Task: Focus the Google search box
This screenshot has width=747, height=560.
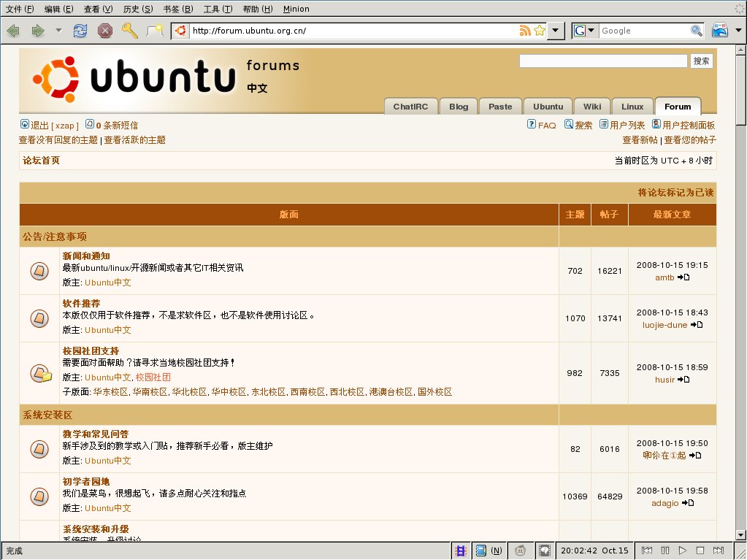Action: point(645,31)
